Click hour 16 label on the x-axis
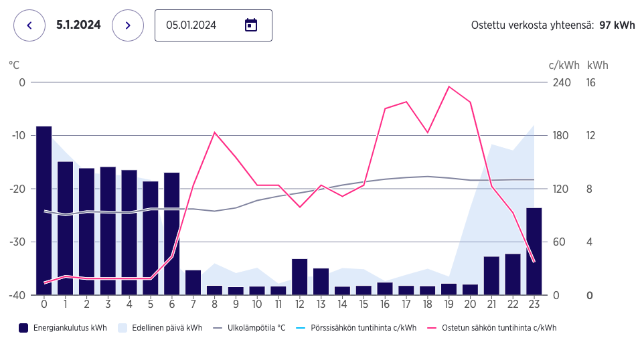Screen dimensions: 644x344 pyautogui.click(x=385, y=304)
